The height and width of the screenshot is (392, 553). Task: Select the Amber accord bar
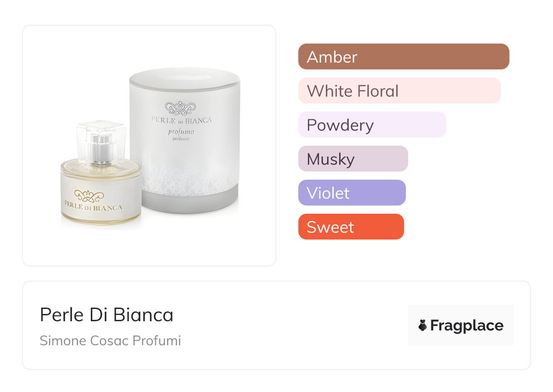[x=403, y=57]
